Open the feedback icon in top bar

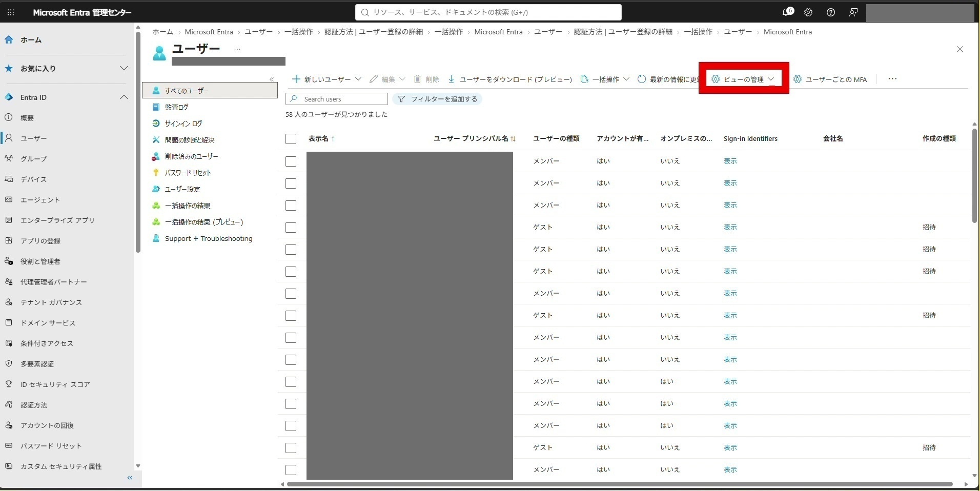(853, 12)
